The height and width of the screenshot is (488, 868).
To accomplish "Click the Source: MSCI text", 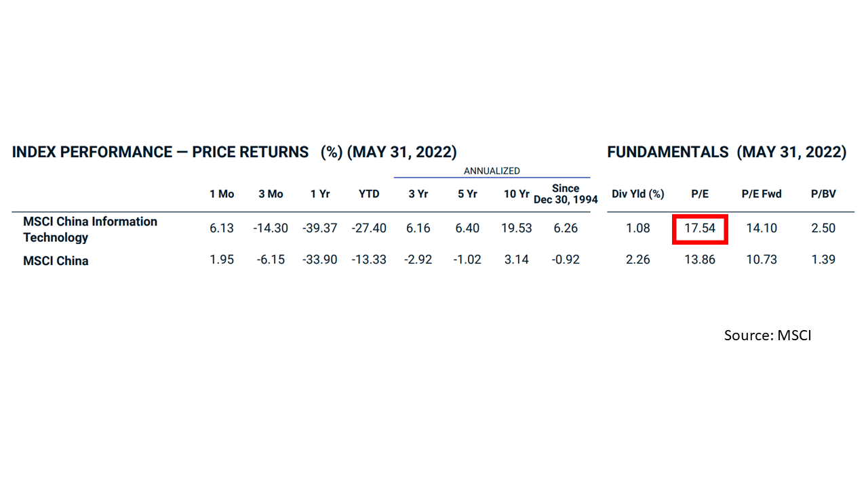I will (768, 335).
